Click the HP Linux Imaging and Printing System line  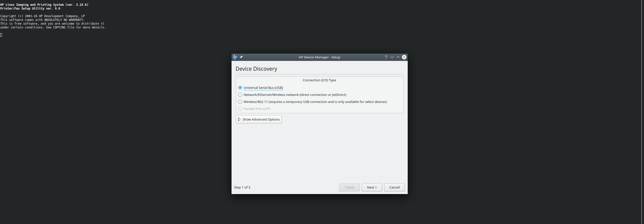pyautogui.click(x=44, y=5)
